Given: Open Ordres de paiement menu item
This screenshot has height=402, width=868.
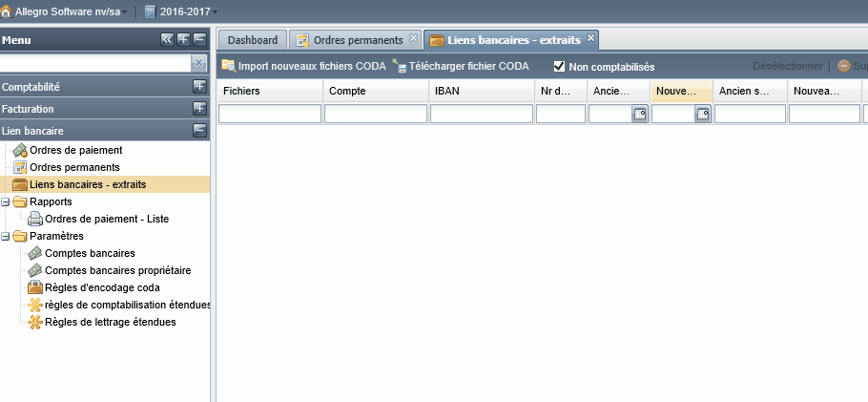Looking at the screenshot, I should pyautogui.click(x=76, y=150).
